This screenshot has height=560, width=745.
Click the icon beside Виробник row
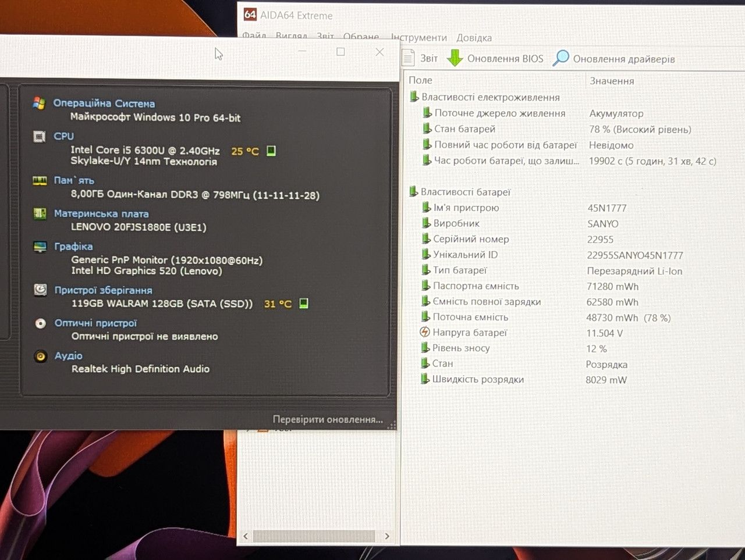tap(426, 223)
